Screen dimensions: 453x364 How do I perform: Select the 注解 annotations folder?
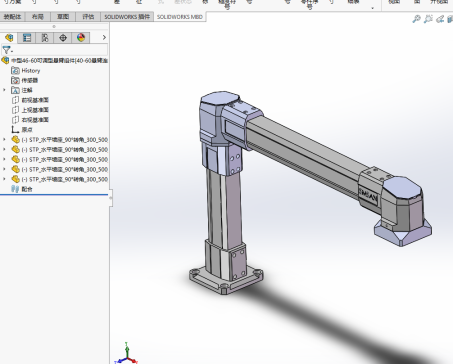[27, 90]
